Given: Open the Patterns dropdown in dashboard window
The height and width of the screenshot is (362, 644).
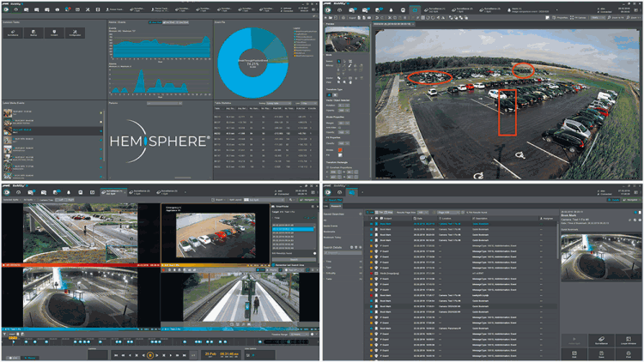Looking at the screenshot, I should [x=164, y=103].
